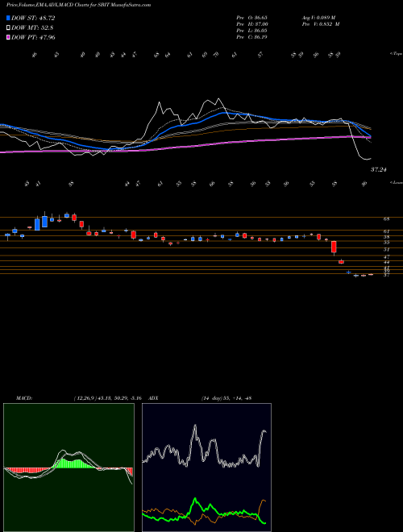Click the magenta DOW PT legend swatch
Screen dimensions: 403x532
tap(9, 38)
